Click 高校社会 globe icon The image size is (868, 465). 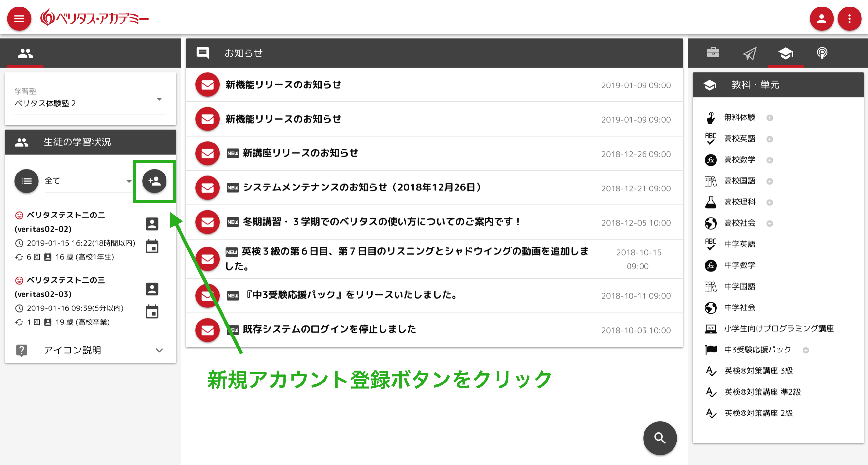click(x=711, y=223)
